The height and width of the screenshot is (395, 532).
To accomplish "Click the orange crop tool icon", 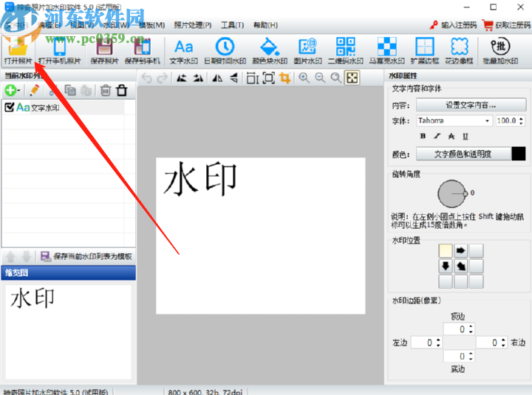I will (285, 78).
